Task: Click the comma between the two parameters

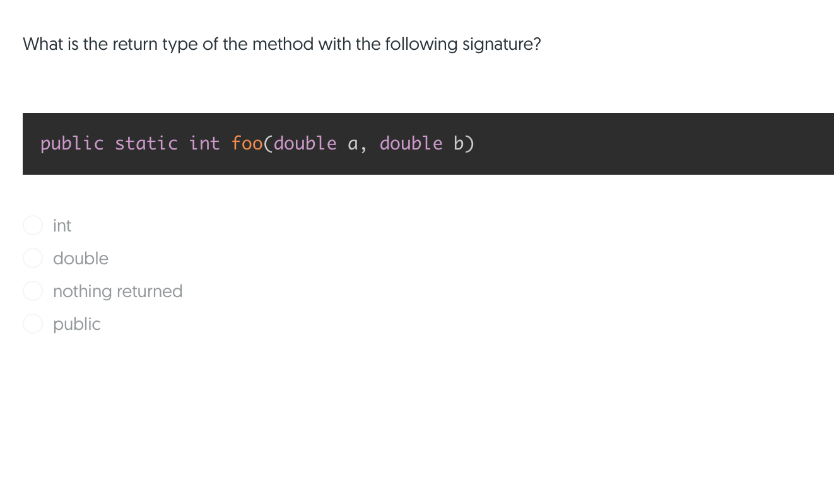Action: 365,145
